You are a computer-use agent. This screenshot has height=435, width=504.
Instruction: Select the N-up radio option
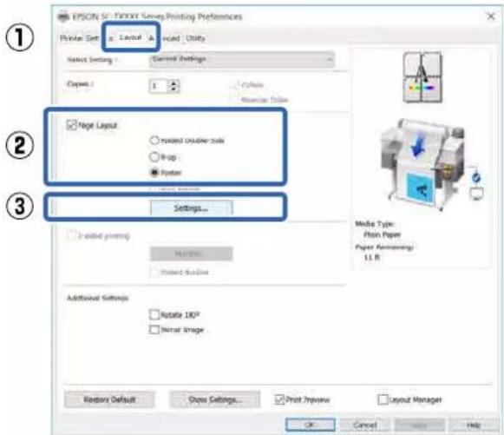pos(154,156)
